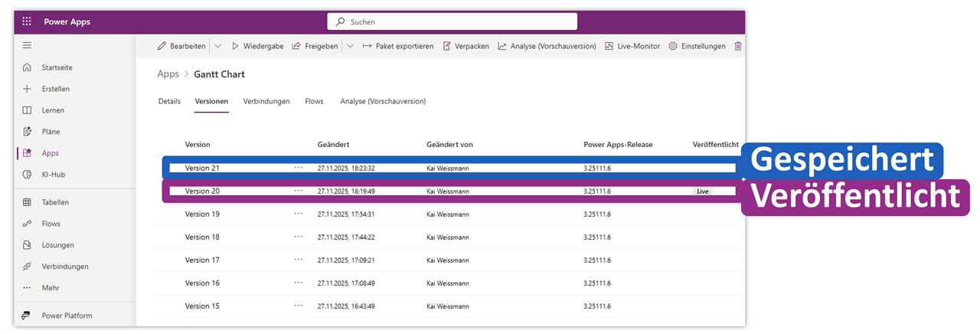This screenshot has height=334, width=980.
Task: Select the Version 17 row text
Action: [x=202, y=260]
